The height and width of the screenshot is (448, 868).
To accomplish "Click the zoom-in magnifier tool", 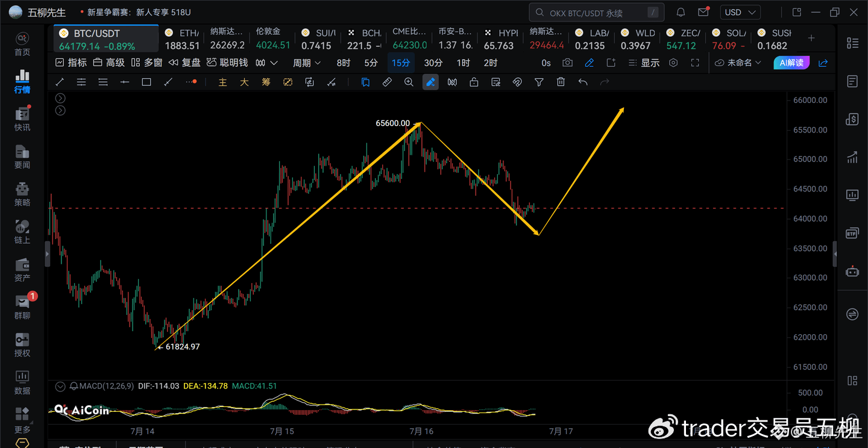I will (x=409, y=82).
